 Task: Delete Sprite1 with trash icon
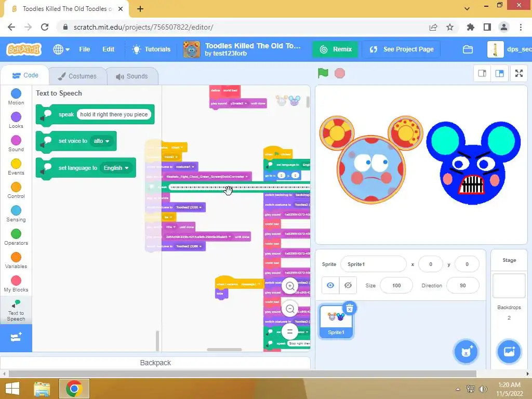coord(350,308)
